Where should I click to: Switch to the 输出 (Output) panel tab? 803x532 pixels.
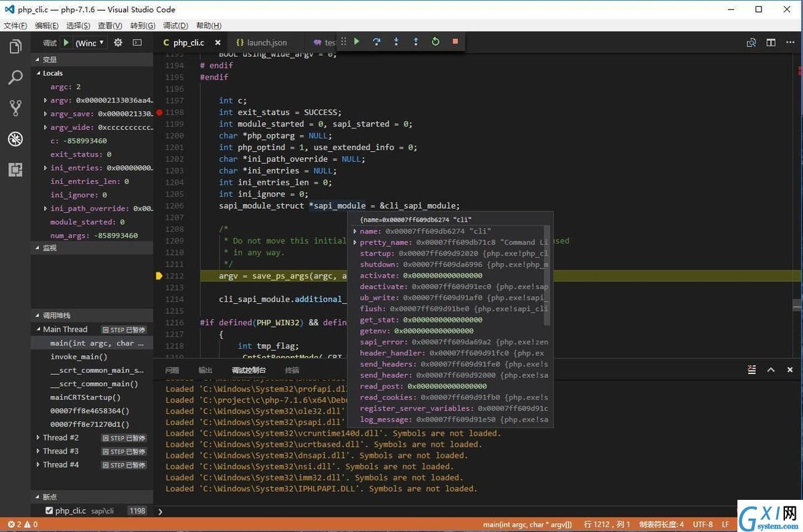click(205, 370)
